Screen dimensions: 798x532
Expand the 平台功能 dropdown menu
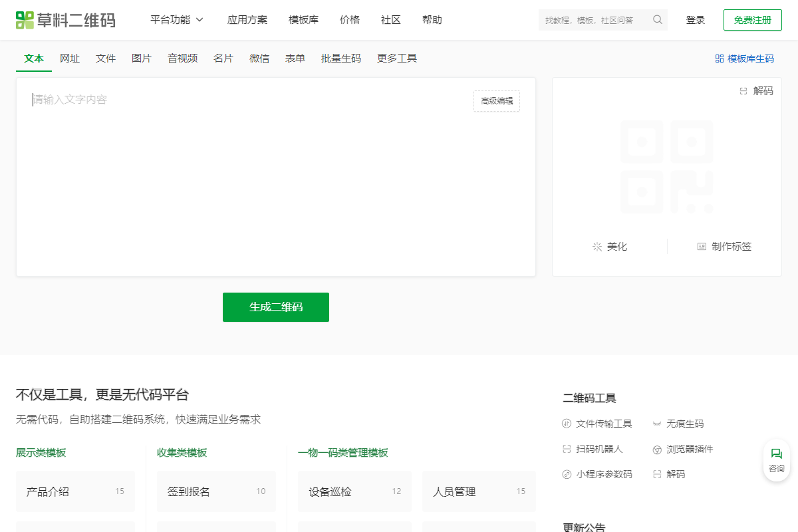(x=177, y=20)
